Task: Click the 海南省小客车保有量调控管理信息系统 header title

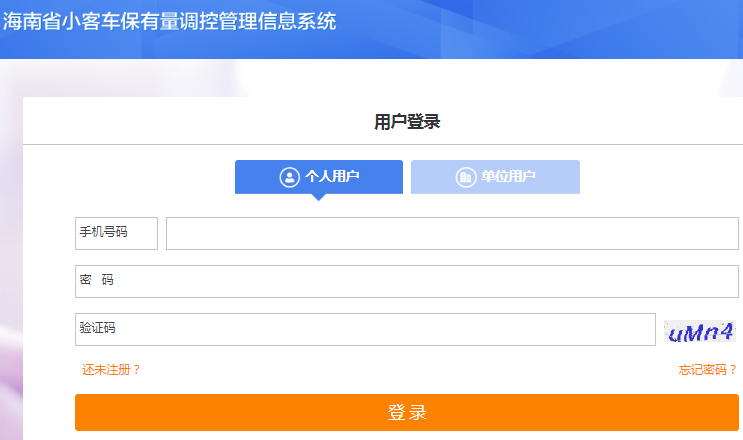Action: 169,22
